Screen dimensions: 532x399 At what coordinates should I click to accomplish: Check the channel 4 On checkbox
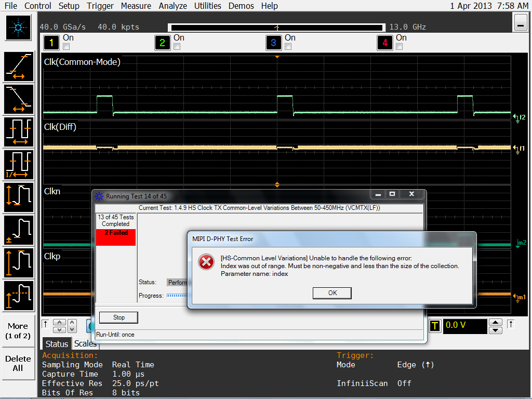click(x=399, y=47)
